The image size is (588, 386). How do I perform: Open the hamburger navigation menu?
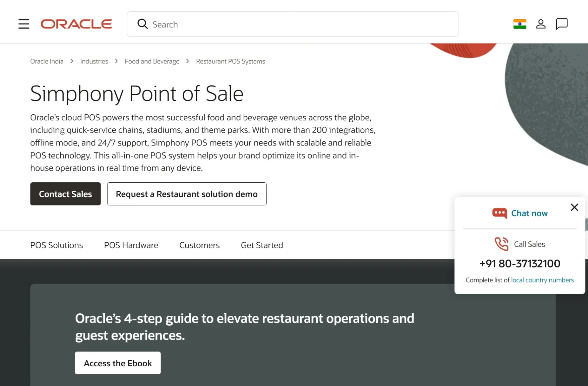tap(24, 24)
